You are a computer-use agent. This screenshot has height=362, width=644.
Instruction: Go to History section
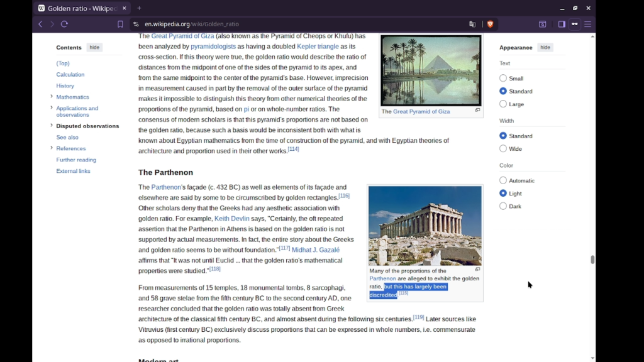pos(65,85)
